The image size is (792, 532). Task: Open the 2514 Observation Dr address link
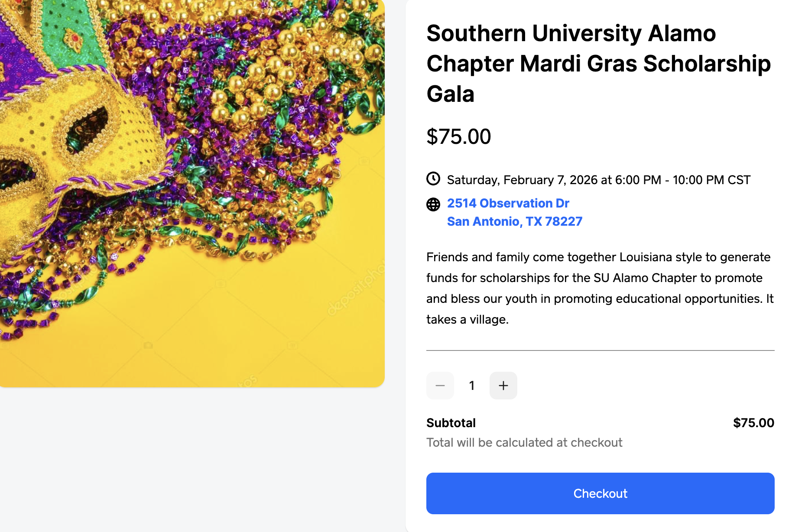(x=508, y=203)
